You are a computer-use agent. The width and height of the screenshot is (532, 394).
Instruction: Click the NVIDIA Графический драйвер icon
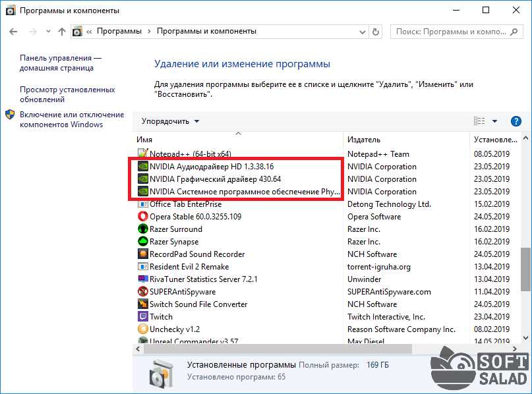pos(142,179)
